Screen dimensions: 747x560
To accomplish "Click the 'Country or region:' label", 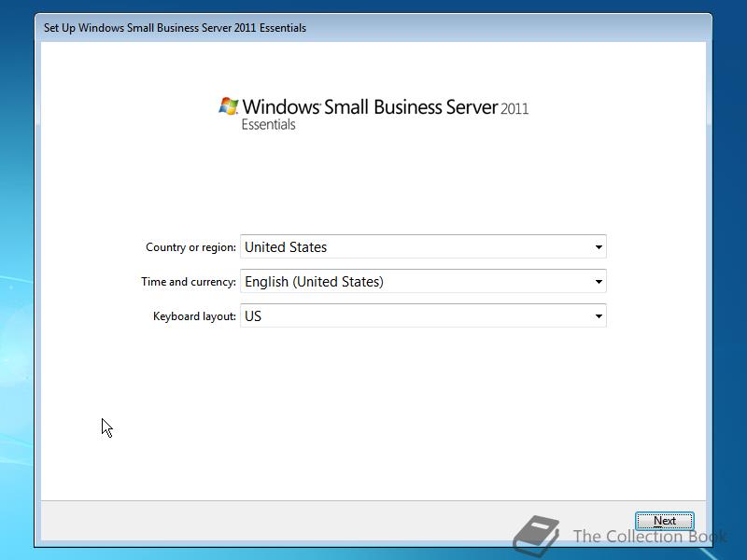I will (190, 247).
